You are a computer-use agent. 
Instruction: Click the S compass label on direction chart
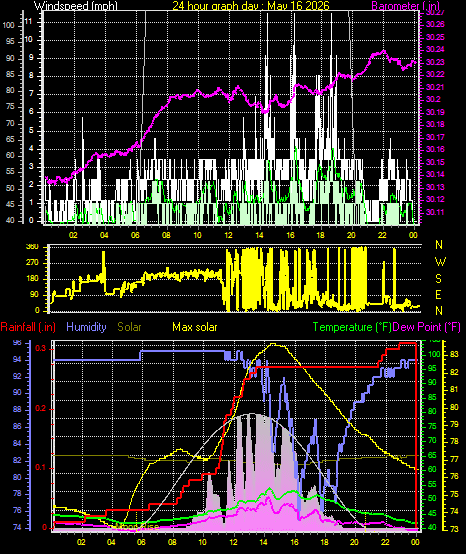(438, 279)
